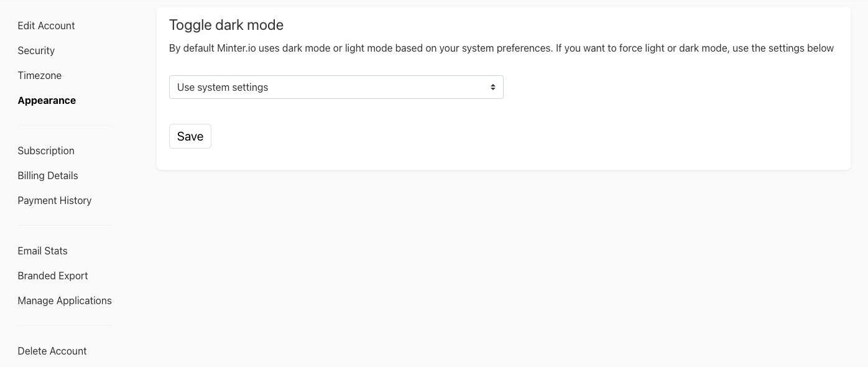Click the up-down arrows on theme selector

point(492,87)
